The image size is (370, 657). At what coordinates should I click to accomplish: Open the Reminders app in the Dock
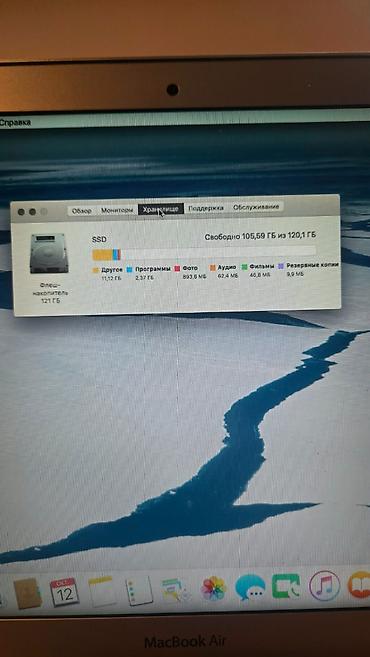tap(139, 590)
